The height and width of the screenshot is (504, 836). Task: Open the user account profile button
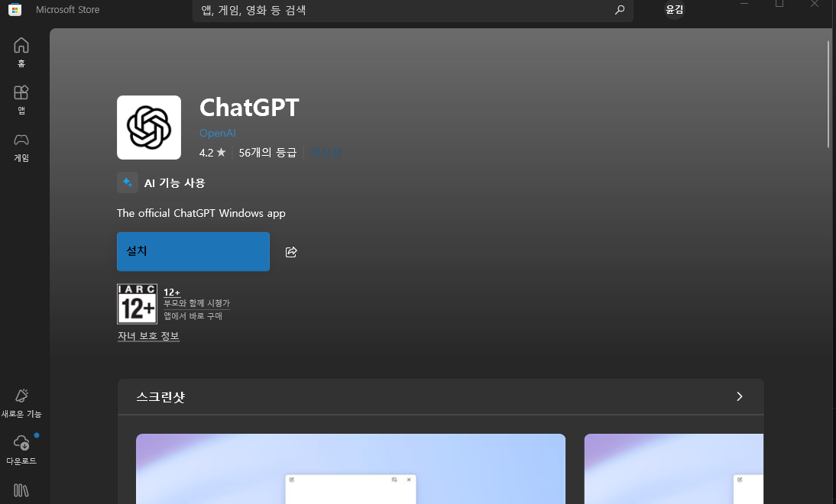pyautogui.click(x=675, y=10)
